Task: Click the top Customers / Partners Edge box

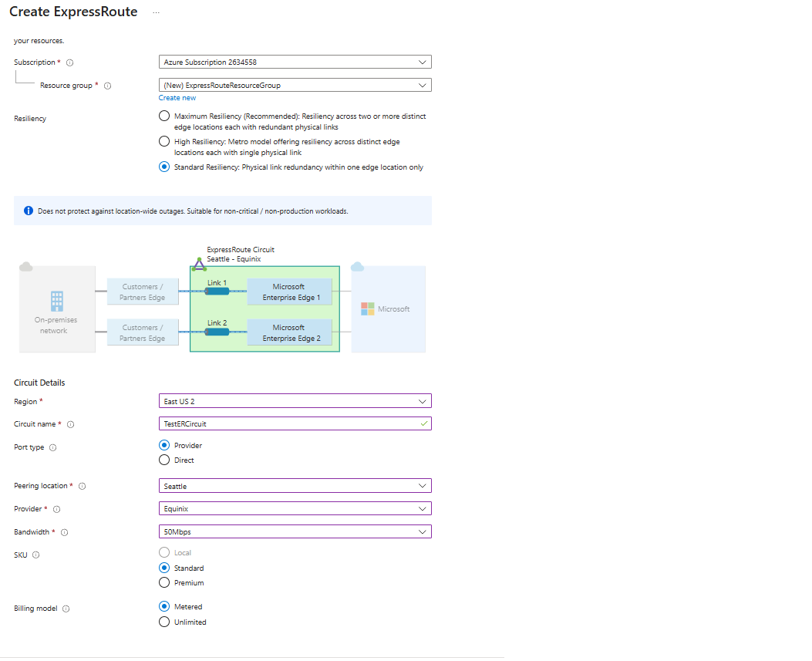Action: [143, 292]
